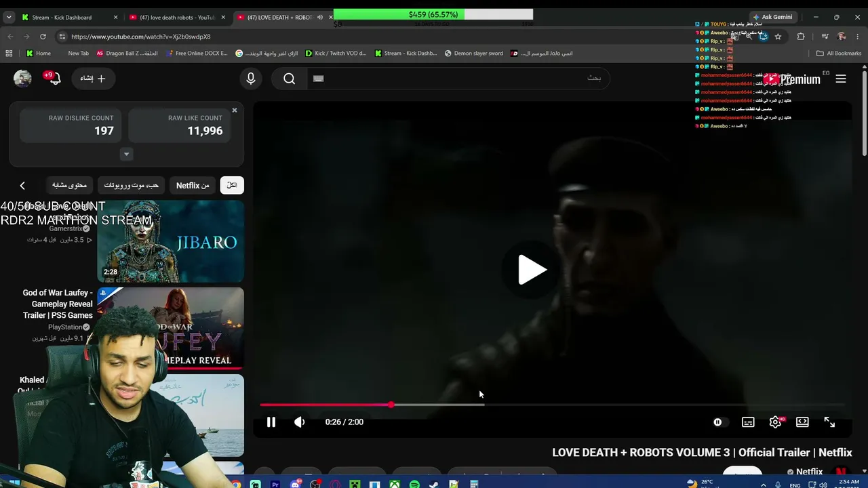Open 'God of War Laufey - Gameplay Reveal Trailer' title
This screenshot has width=868, height=488.
(58, 304)
